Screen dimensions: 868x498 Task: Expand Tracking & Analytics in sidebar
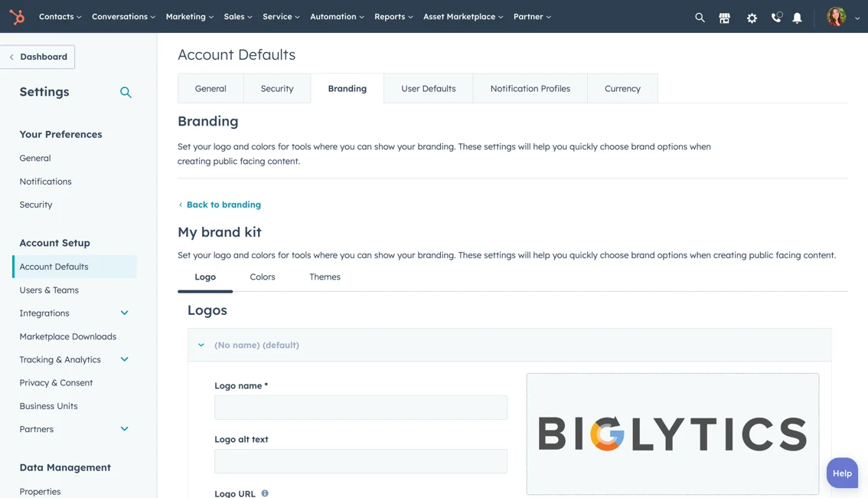[x=124, y=359]
